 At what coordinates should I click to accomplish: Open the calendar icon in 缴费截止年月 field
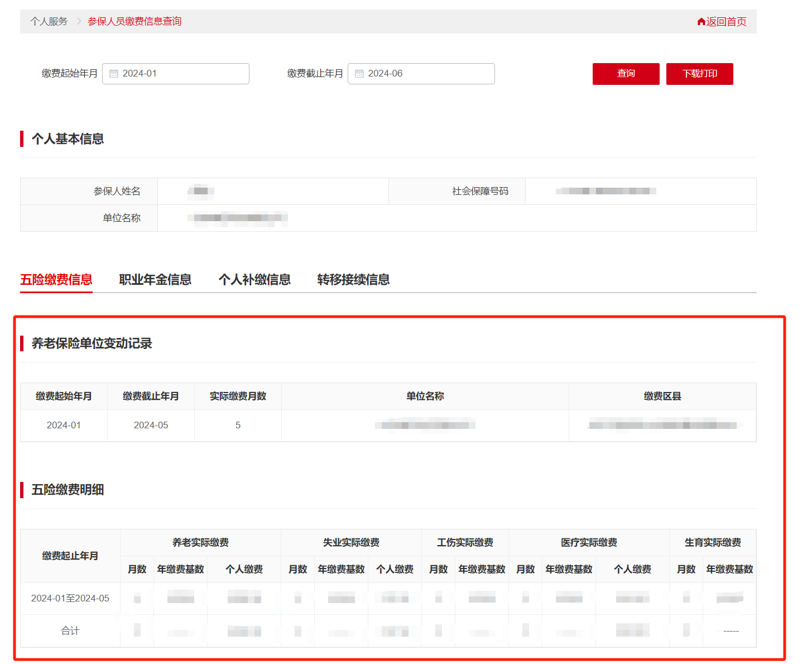[360, 73]
